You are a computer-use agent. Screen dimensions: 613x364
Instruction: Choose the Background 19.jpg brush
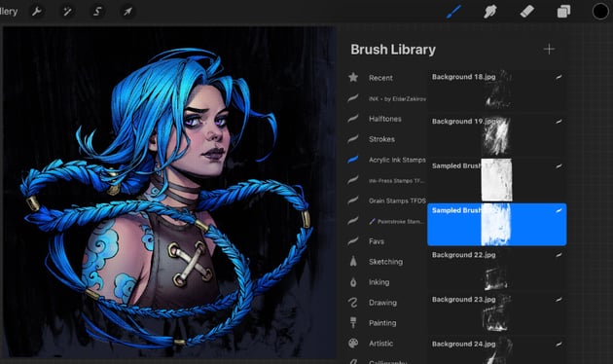[497, 135]
